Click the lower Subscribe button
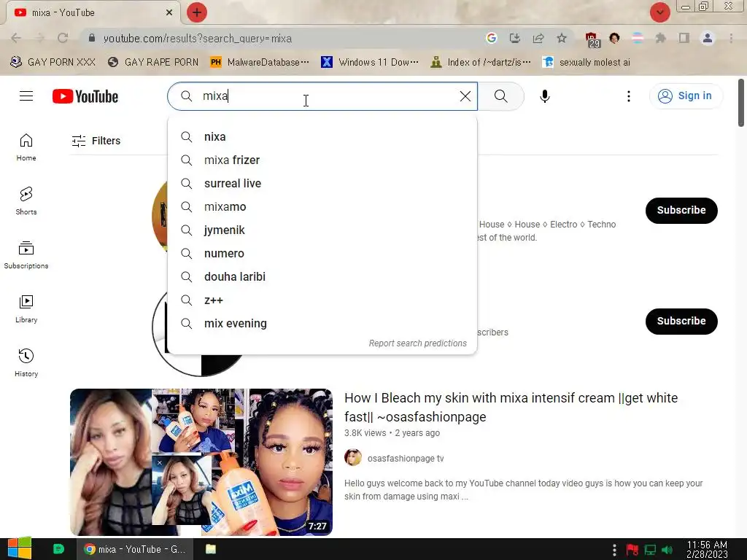 click(x=681, y=322)
